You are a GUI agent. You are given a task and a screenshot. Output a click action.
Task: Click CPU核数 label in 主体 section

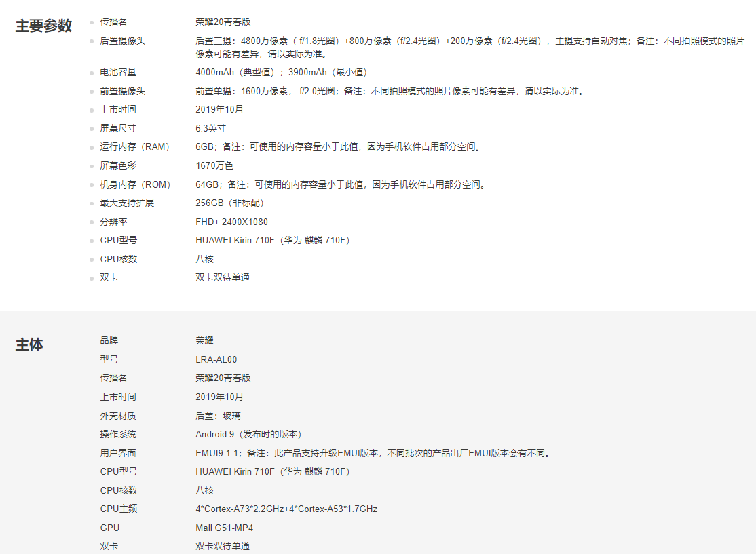(x=119, y=490)
